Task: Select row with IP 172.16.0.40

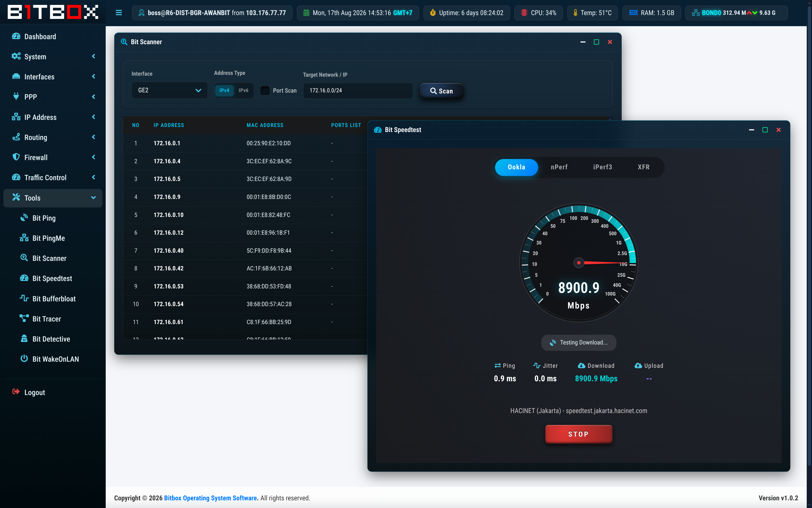Action: coord(245,251)
